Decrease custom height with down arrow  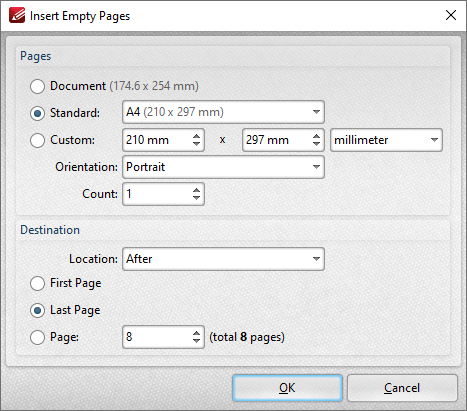[317, 144]
